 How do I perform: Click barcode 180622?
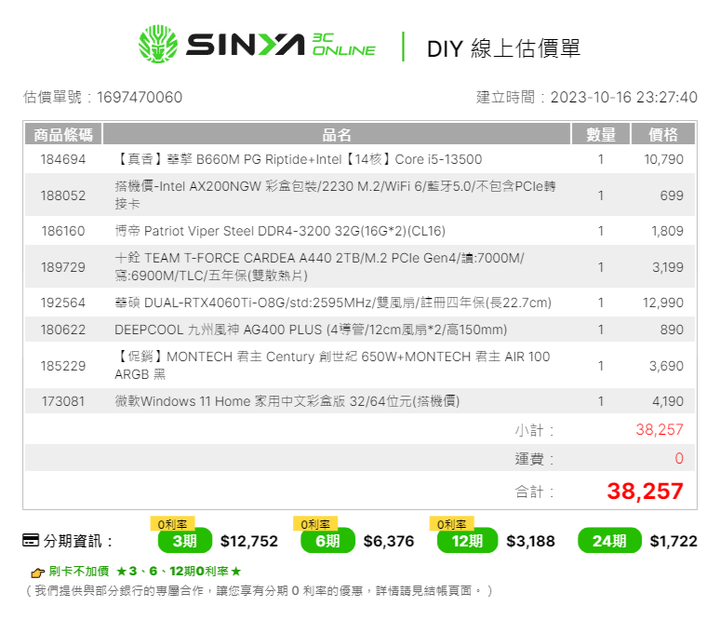tap(63, 330)
